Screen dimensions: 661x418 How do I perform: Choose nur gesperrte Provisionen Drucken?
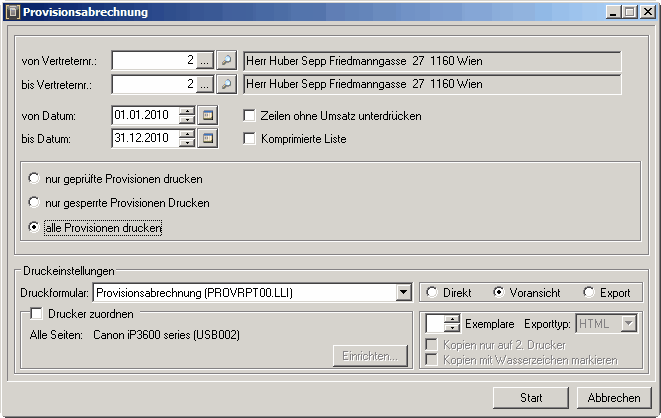pyautogui.click(x=36, y=203)
